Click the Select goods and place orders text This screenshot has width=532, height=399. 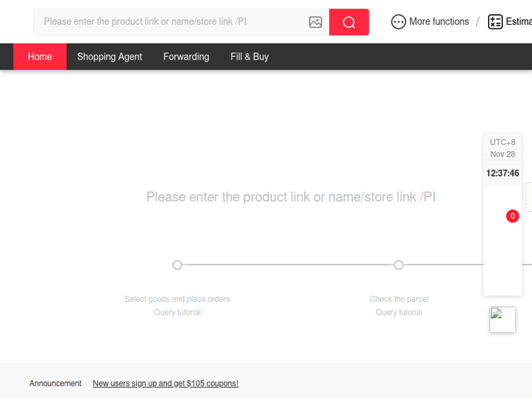pos(177,299)
